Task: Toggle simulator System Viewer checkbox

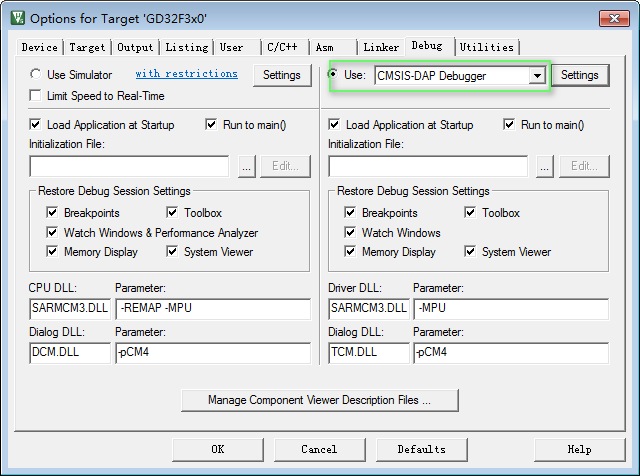Action: point(172,251)
